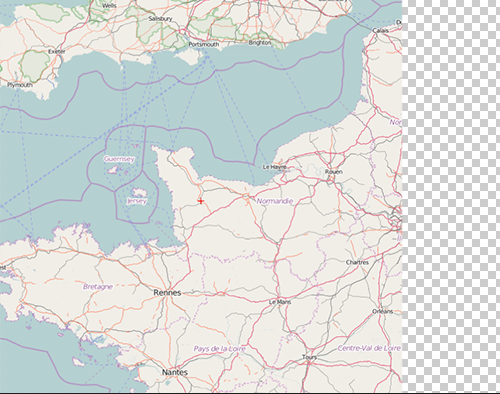Click the Salisbury label
This screenshot has width=500, height=394.
pos(160,19)
